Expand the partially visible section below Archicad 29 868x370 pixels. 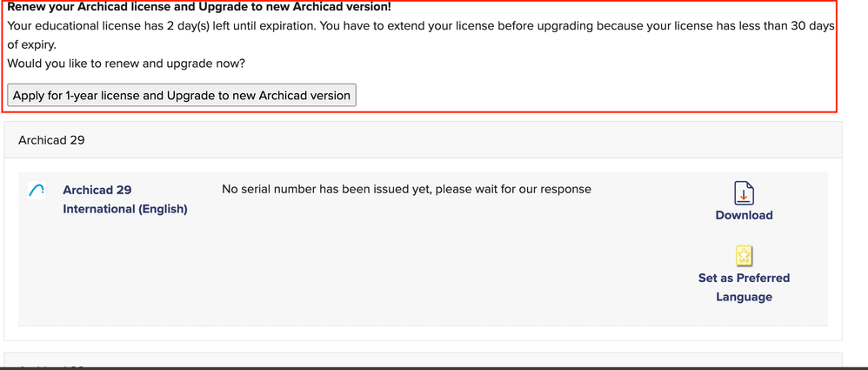423,360
